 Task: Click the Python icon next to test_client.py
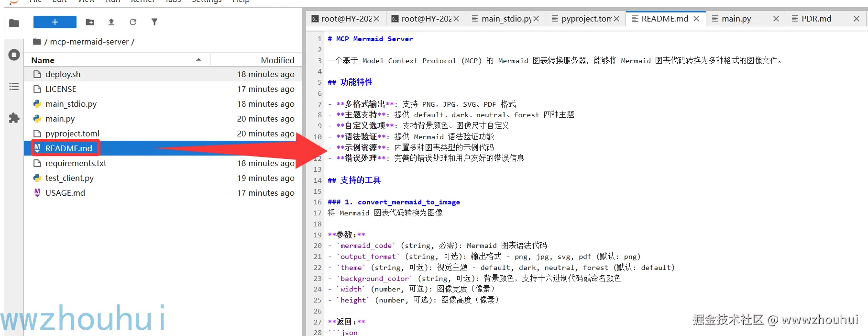(37, 178)
